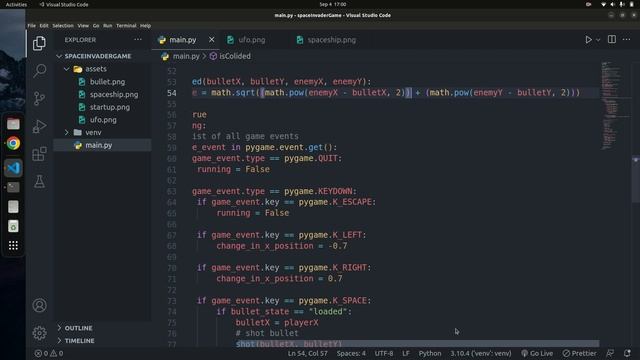Open the run options dropdown arrow
Screen dimensions: 640x360
[598, 40]
